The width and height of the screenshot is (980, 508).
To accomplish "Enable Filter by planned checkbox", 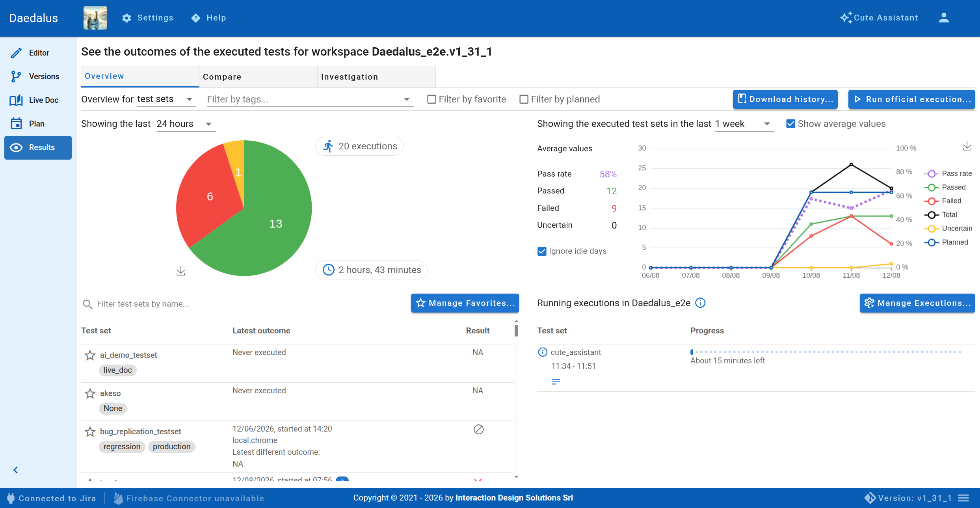I will point(524,99).
